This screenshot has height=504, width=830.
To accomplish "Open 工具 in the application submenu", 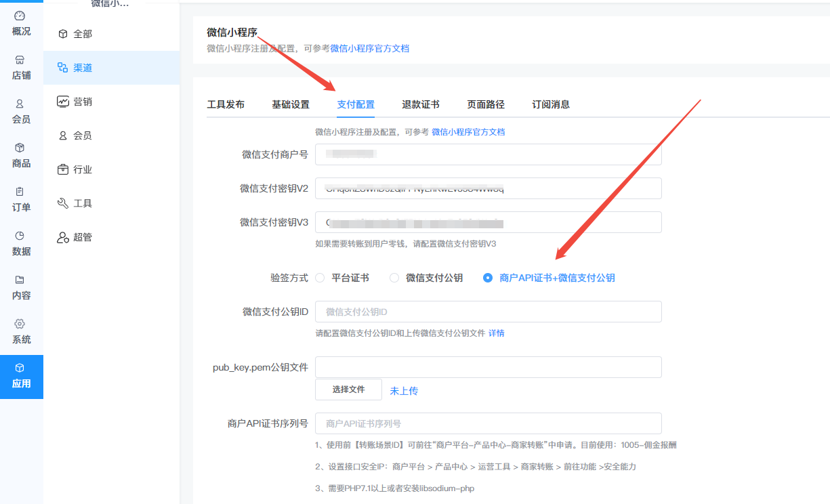I will click(111, 203).
